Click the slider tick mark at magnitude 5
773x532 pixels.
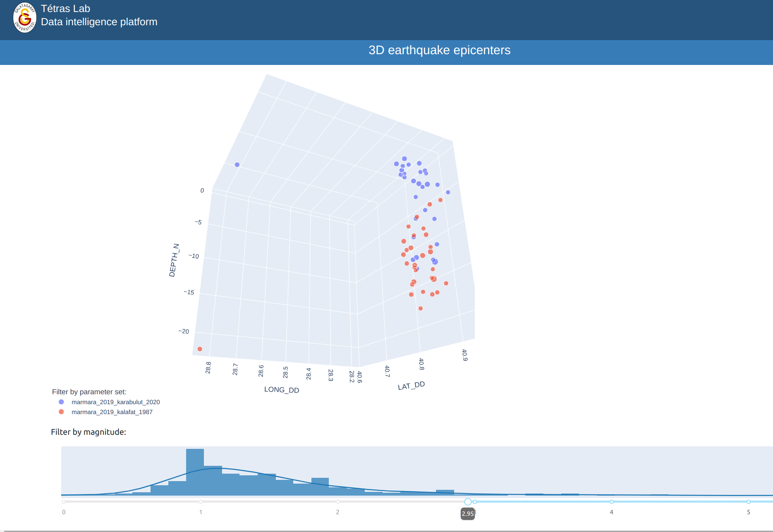(x=749, y=502)
